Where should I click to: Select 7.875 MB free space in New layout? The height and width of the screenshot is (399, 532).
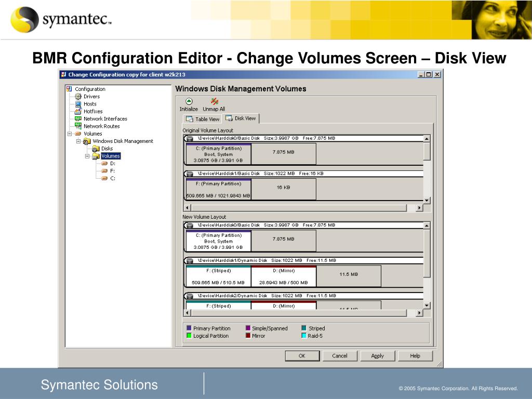pyautogui.click(x=284, y=241)
